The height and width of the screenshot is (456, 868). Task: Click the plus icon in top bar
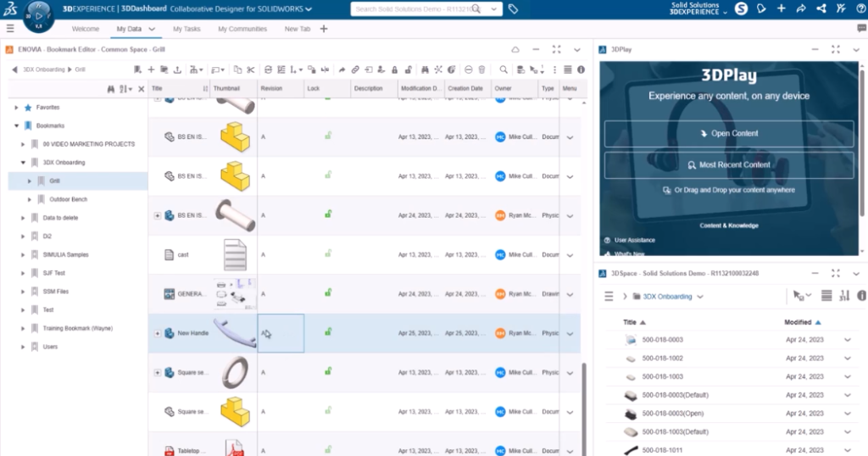pyautogui.click(x=781, y=8)
